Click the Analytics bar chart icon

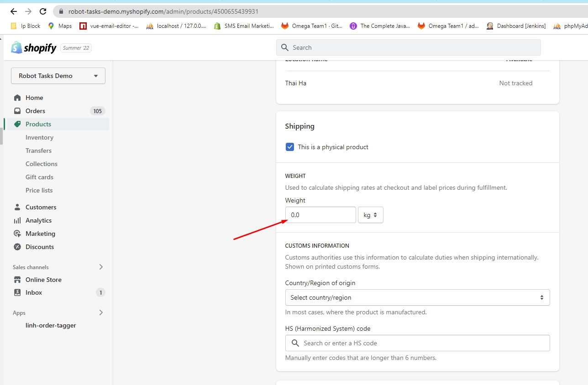[x=17, y=220]
